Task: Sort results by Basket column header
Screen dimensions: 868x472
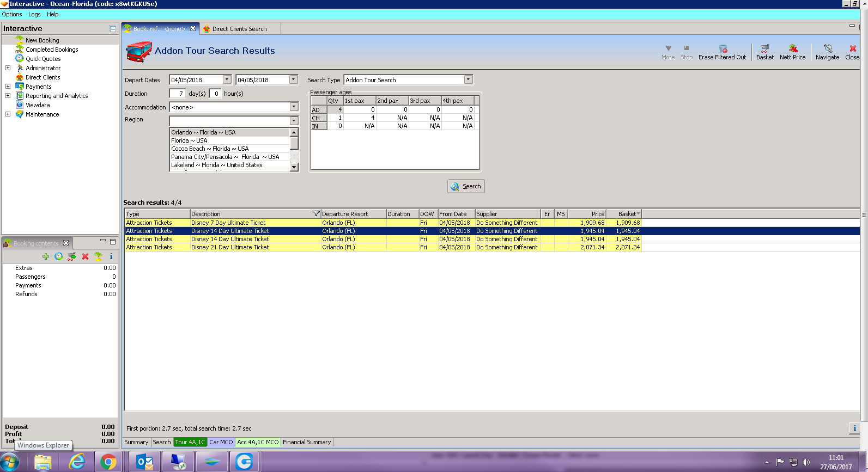Action: click(x=624, y=214)
